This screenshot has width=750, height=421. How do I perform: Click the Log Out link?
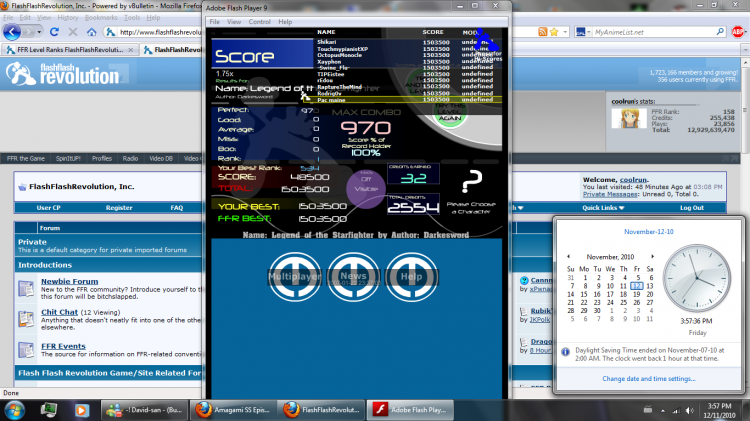pos(692,208)
